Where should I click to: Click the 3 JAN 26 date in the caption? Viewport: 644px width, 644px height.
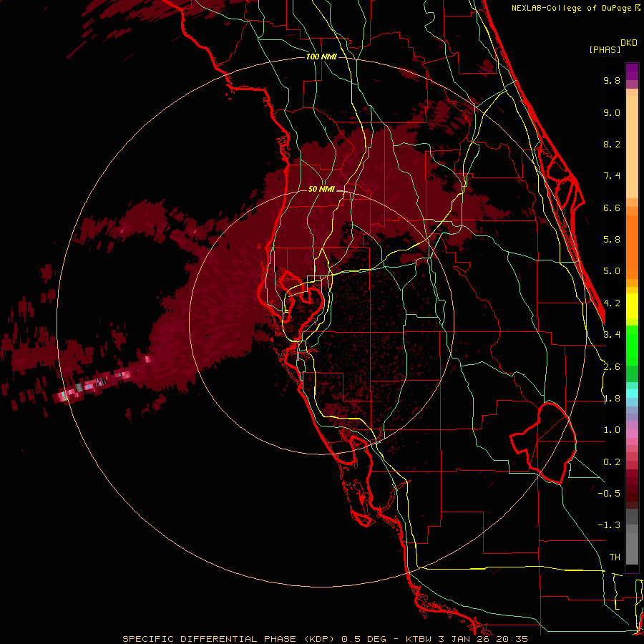coord(464,639)
